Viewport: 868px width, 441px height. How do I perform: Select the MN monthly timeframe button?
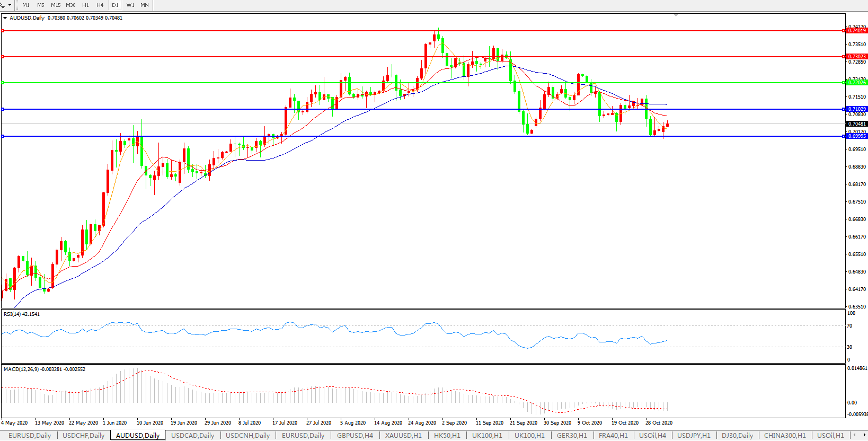145,5
